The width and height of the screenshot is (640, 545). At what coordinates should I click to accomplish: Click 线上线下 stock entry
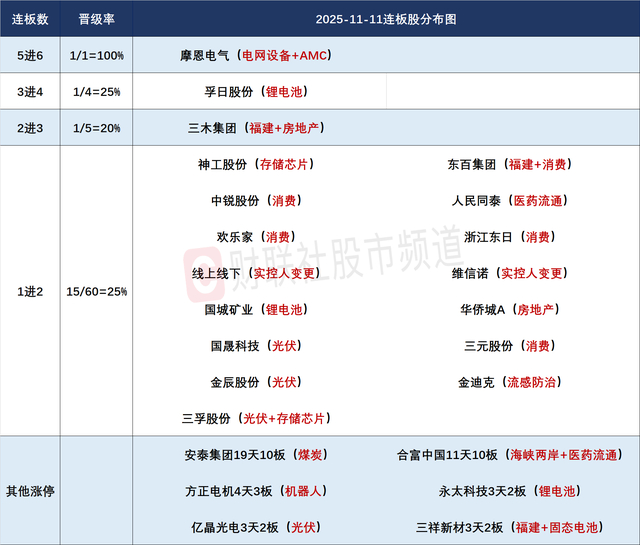tap(256, 274)
